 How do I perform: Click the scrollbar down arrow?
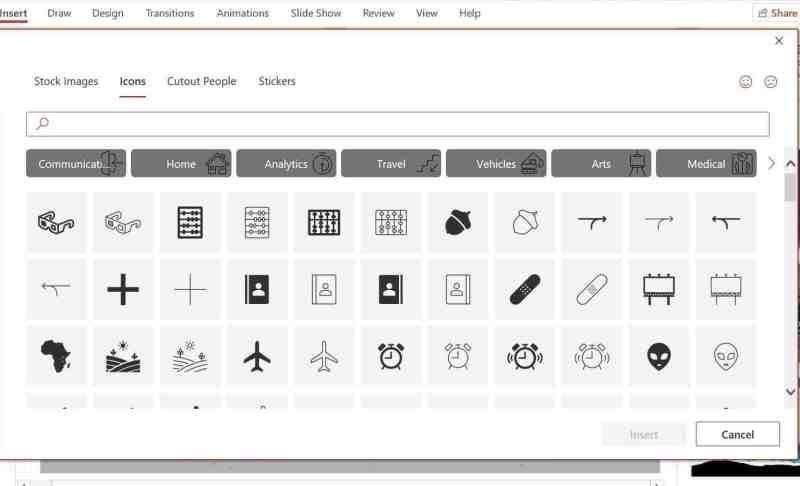coord(790,392)
